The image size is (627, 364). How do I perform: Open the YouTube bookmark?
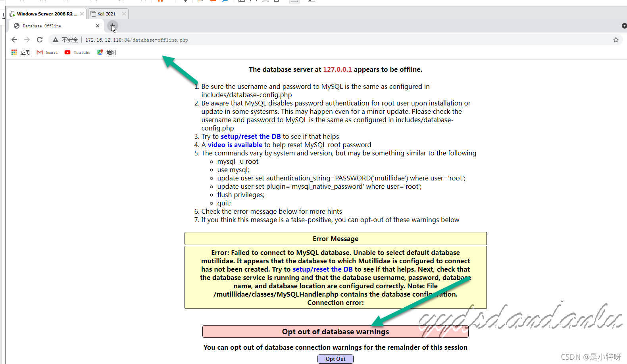pyautogui.click(x=77, y=52)
